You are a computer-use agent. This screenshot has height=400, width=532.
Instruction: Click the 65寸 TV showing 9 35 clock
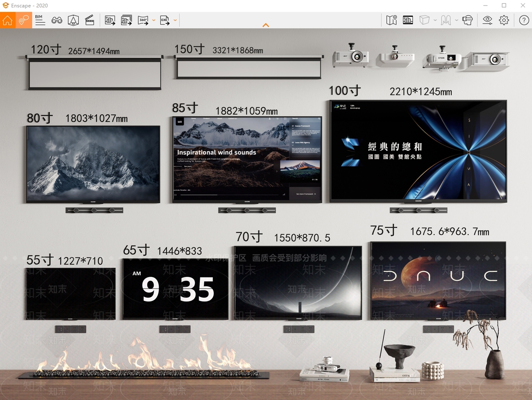(x=175, y=289)
